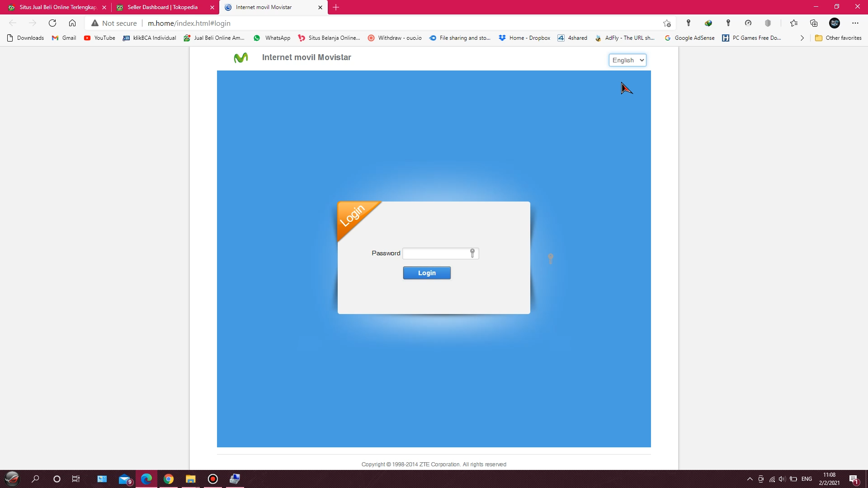Open a new browser tab
Viewport: 868px width, 488px height.
(x=336, y=7)
